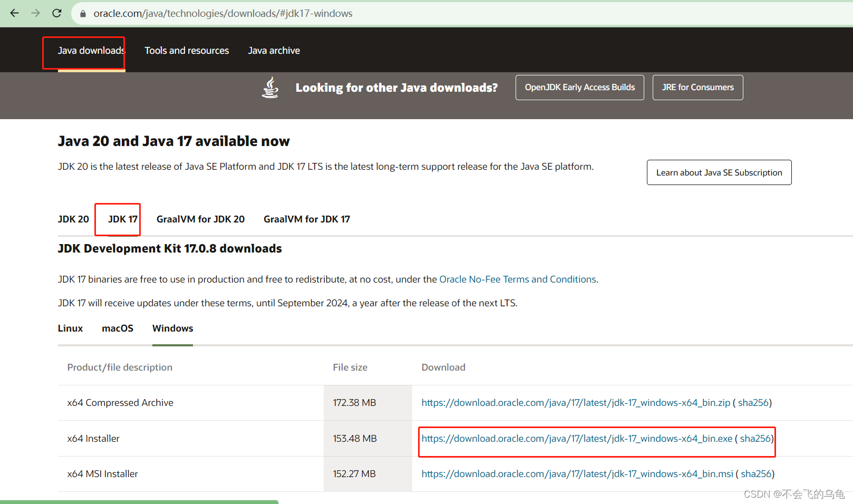Viewport: 853px width, 504px height.
Task: Click the 152.27 MB file size
Action: pos(354,474)
